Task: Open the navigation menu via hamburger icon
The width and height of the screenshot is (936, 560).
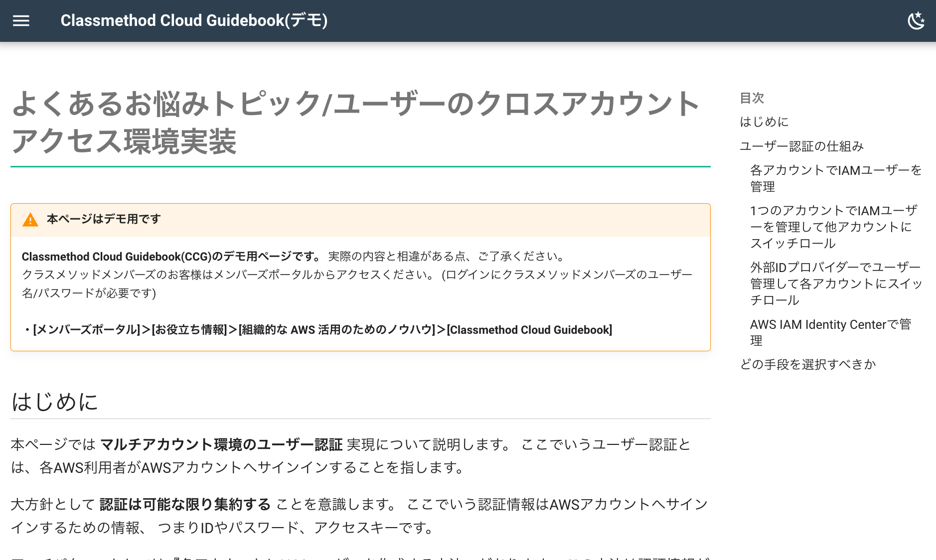Action: (21, 20)
